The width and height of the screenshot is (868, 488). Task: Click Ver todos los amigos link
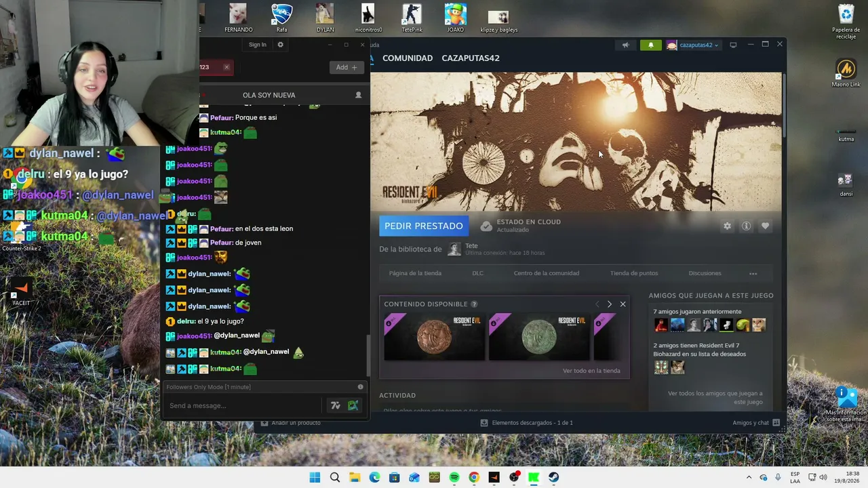pyautogui.click(x=715, y=397)
